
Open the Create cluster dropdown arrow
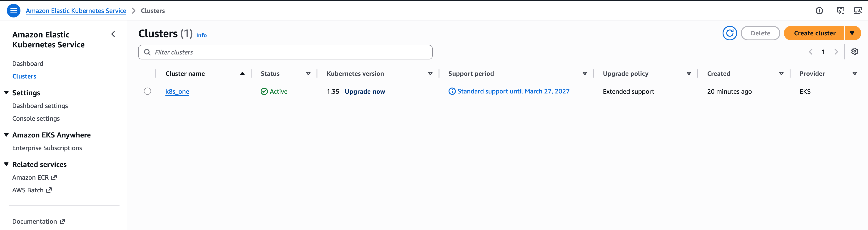pos(852,33)
